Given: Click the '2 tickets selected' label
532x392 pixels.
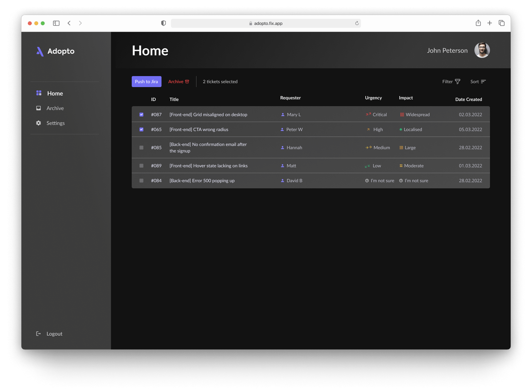Looking at the screenshot, I should pos(220,81).
